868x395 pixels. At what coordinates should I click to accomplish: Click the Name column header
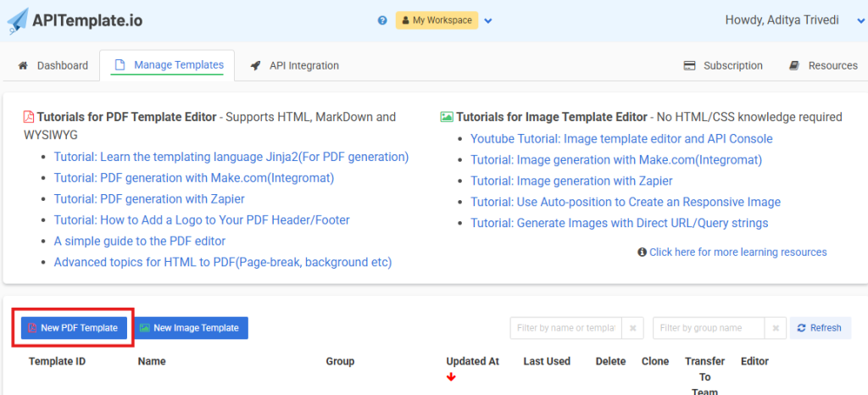point(152,361)
